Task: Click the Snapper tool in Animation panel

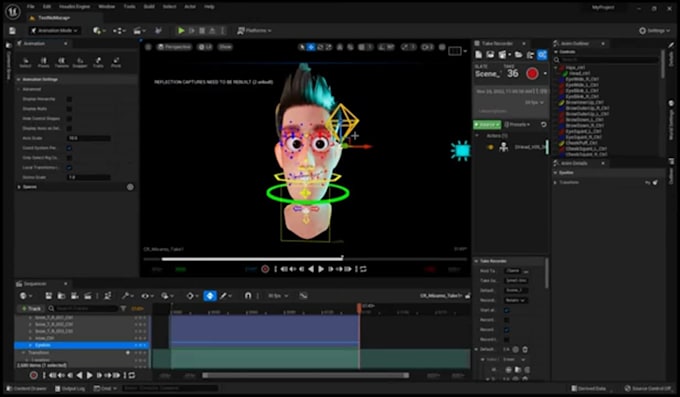Action: (x=80, y=62)
